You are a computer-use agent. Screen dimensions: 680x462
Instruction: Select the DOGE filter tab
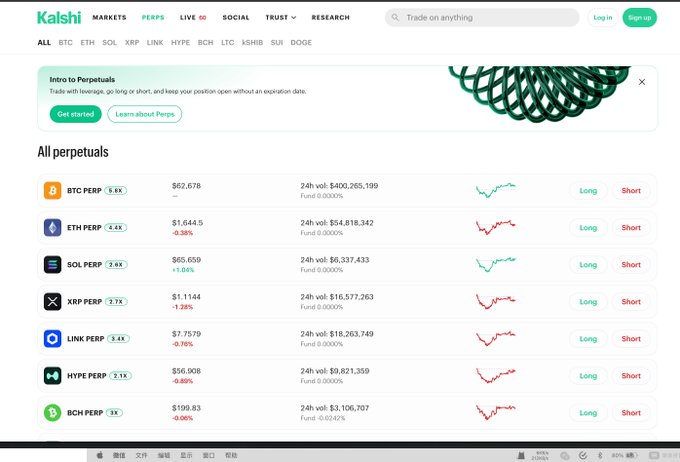301,43
